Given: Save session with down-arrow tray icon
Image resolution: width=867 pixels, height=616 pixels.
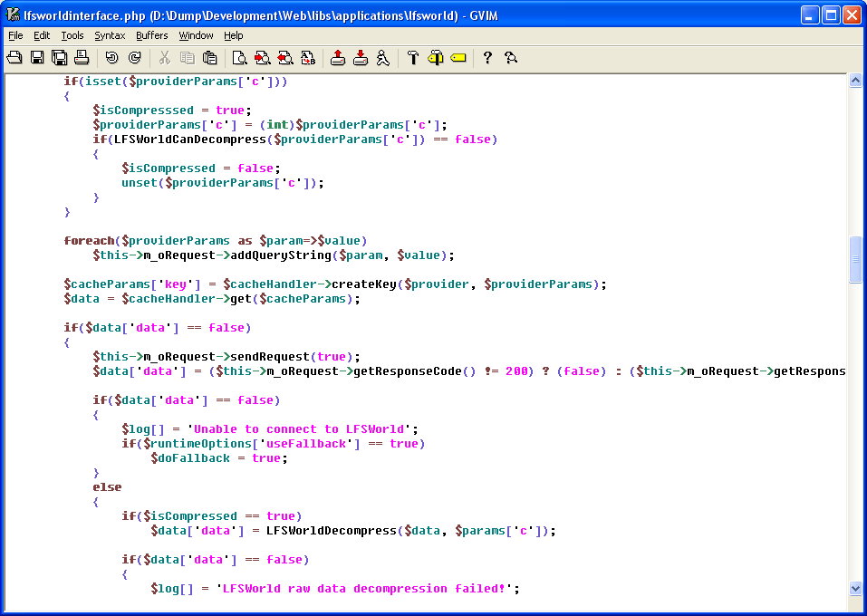Looking at the screenshot, I should tap(361, 57).
